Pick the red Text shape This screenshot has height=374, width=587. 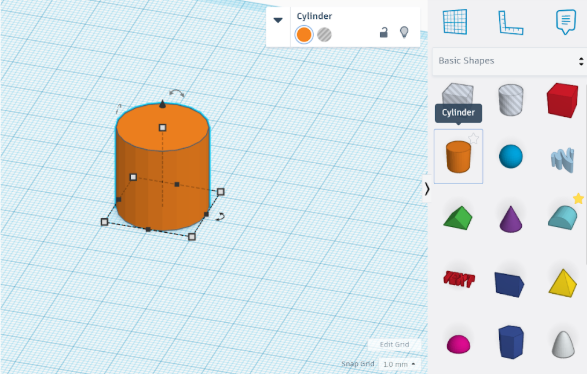pos(459,279)
